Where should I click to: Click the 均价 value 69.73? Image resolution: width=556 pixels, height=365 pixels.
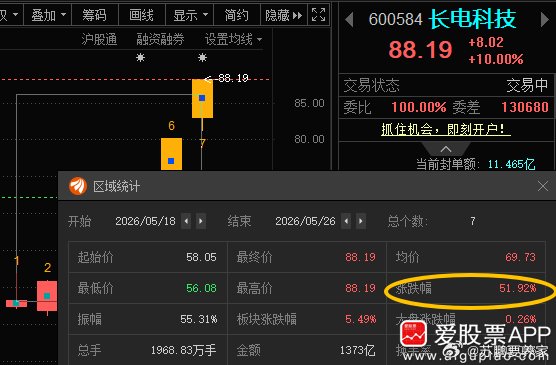coord(520,257)
